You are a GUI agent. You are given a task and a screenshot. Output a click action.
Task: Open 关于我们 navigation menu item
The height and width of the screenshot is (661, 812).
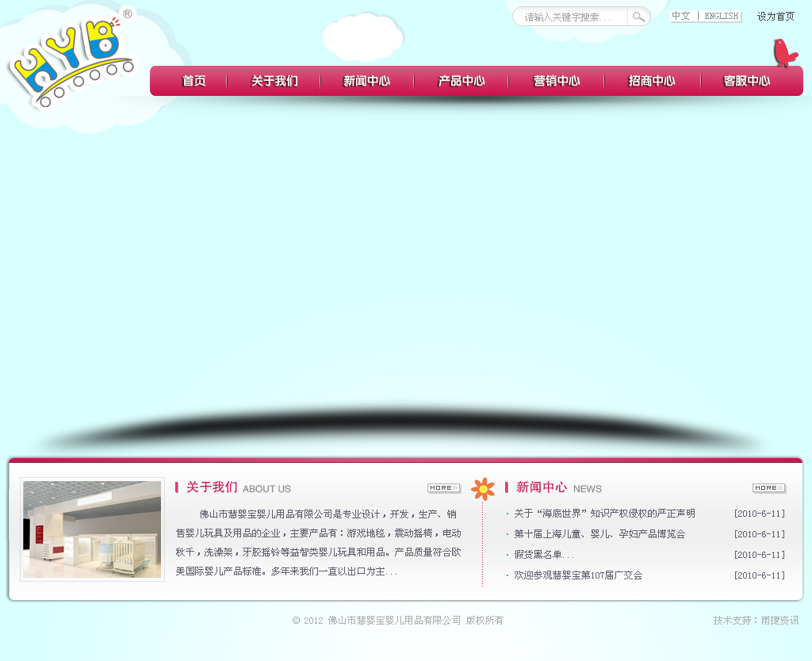[274, 81]
